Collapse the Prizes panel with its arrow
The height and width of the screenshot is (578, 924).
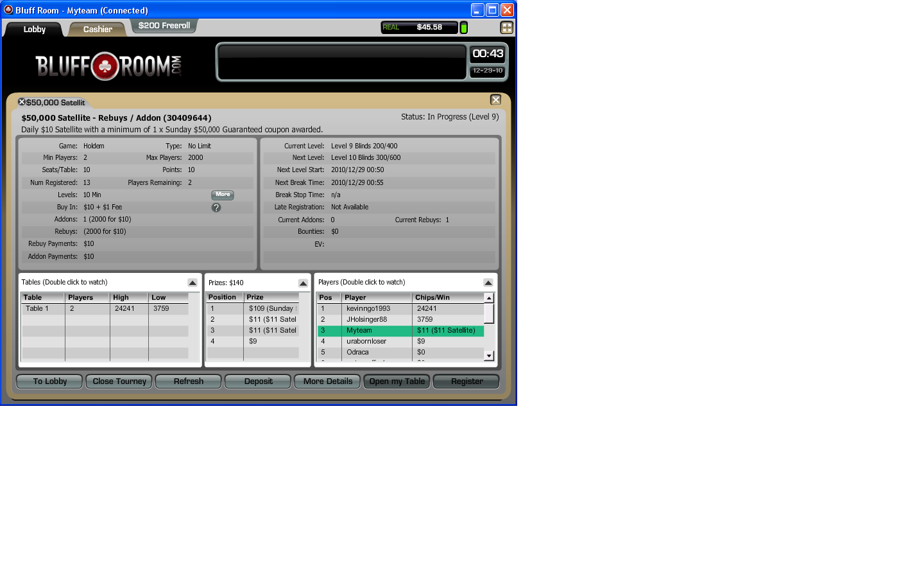click(x=303, y=283)
